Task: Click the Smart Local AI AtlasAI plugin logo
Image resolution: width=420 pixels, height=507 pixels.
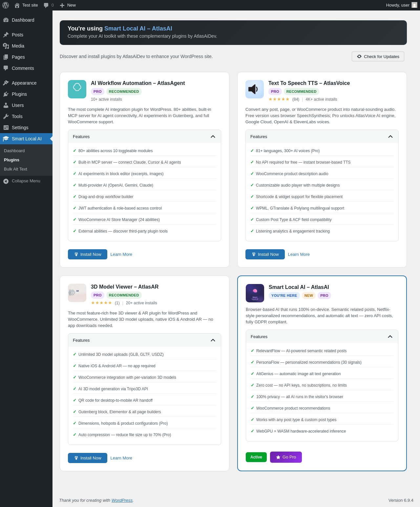Action: coord(255,293)
